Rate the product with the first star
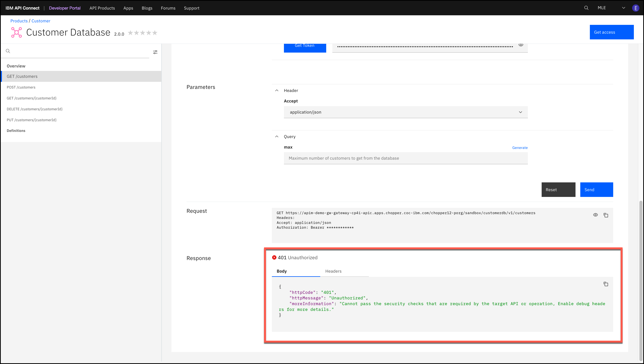The height and width of the screenshot is (364, 644). tap(130, 33)
